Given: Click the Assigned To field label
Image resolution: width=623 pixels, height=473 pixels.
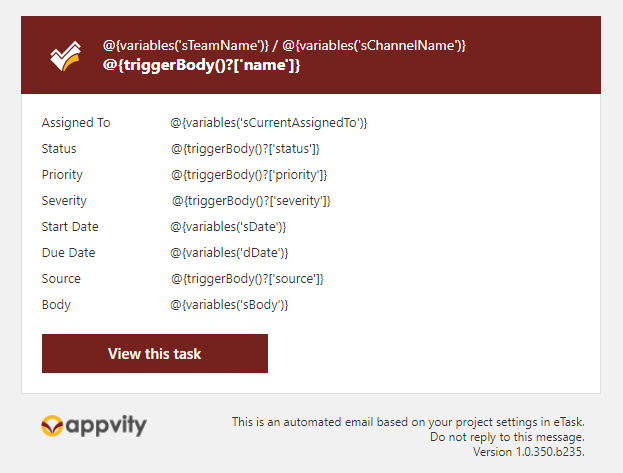Looking at the screenshot, I should (x=76, y=123).
